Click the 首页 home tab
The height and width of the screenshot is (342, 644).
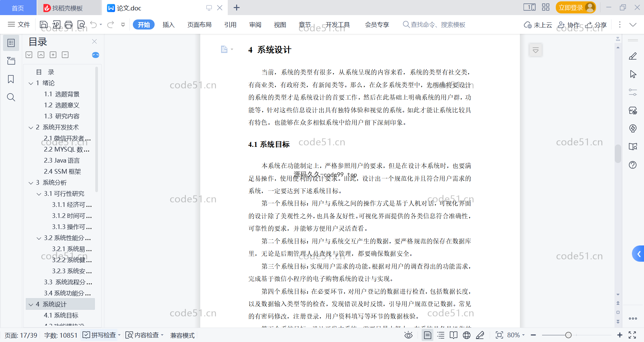[18, 8]
